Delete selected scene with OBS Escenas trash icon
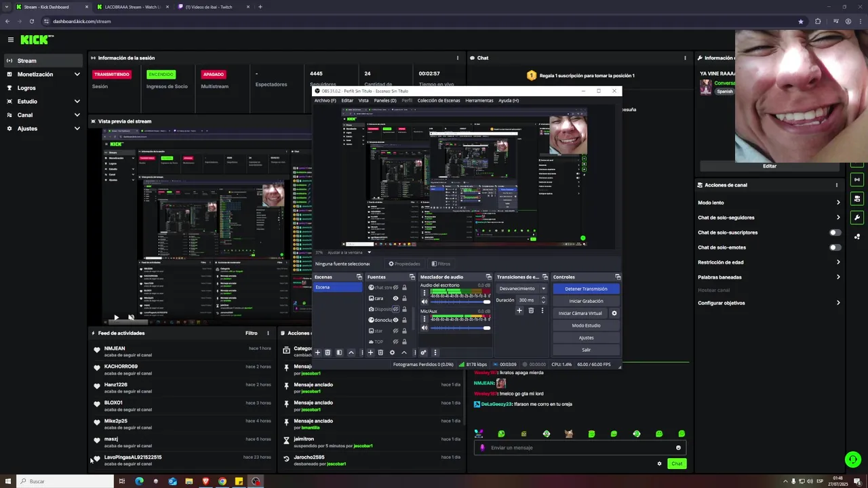Viewport: 868px width, 488px height. pos(328,352)
